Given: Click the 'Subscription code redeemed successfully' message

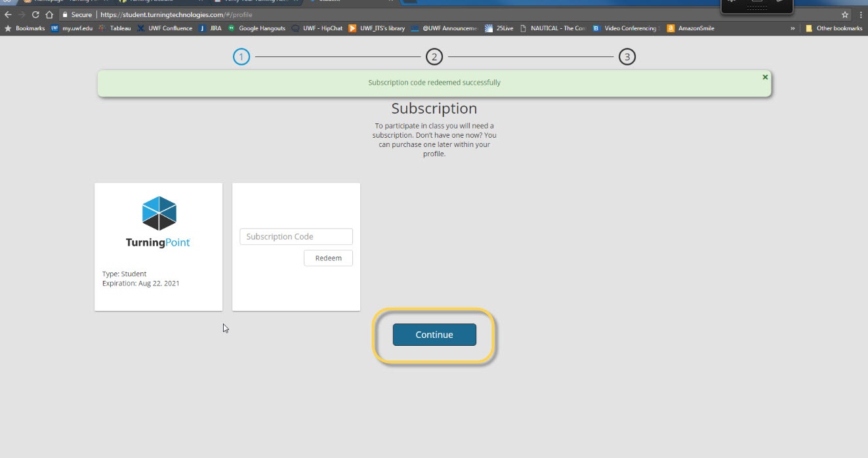Looking at the screenshot, I should [434, 83].
